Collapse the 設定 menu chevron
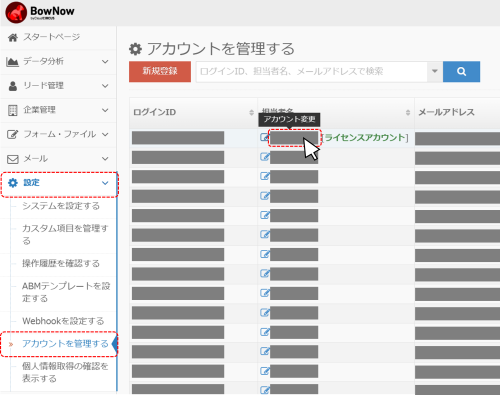The image size is (500, 395). coord(105,183)
